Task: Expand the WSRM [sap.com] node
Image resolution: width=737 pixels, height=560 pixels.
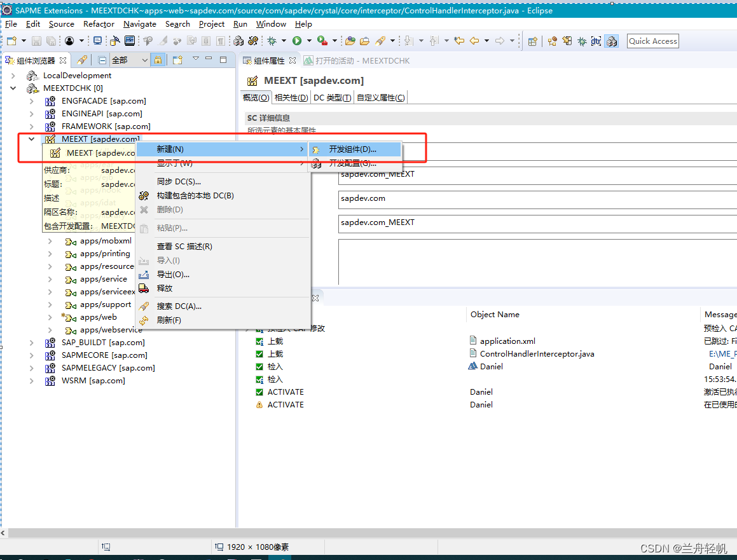Action: coord(32,381)
